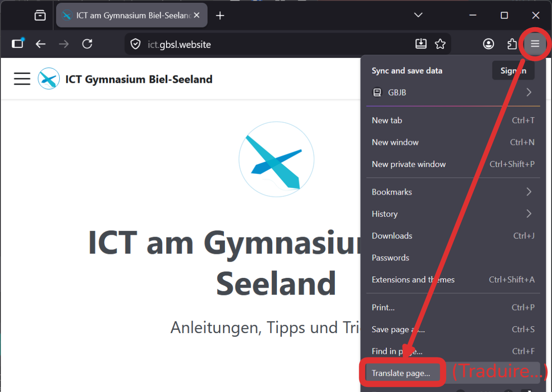
Task: Click the large ICT logo image
Action: [x=276, y=159]
